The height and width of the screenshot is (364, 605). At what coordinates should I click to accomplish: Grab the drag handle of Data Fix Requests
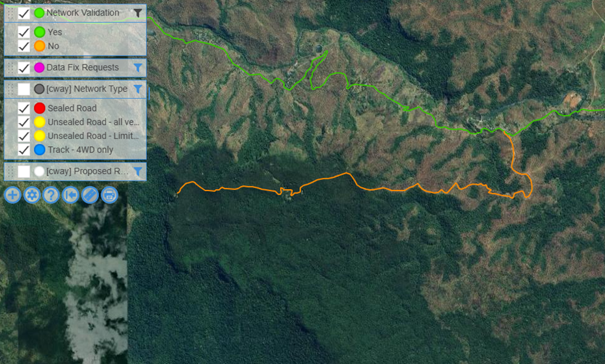pos(10,68)
